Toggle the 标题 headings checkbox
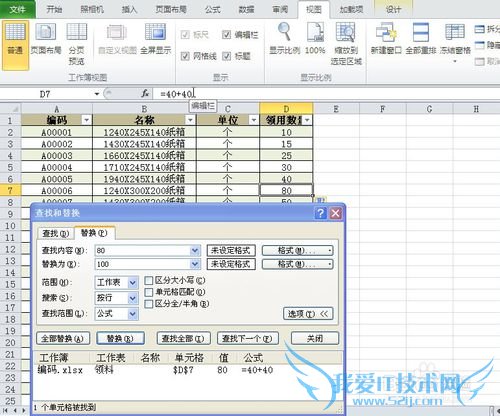The height and width of the screenshot is (416, 500). 227,56
